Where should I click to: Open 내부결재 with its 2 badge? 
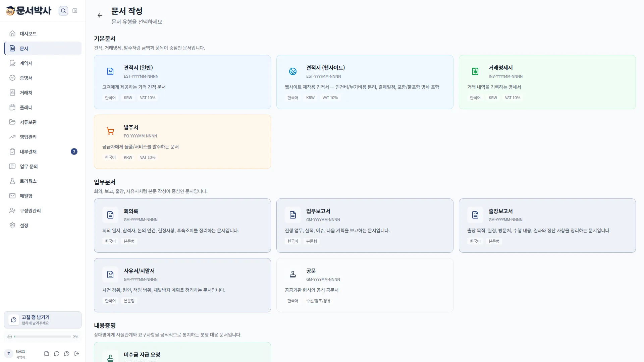click(x=43, y=152)
